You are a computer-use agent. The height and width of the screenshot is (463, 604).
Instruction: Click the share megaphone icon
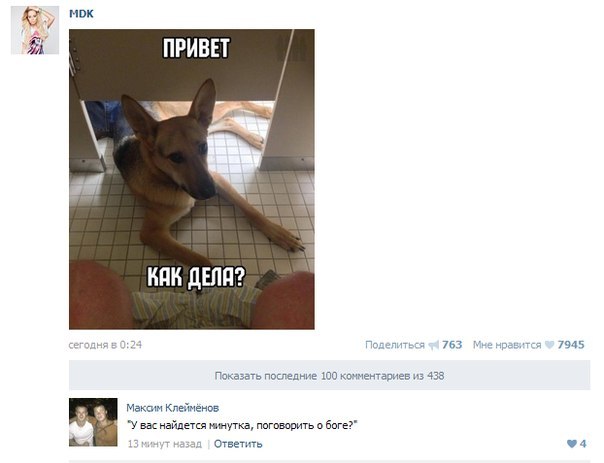(x=434, y=345)
